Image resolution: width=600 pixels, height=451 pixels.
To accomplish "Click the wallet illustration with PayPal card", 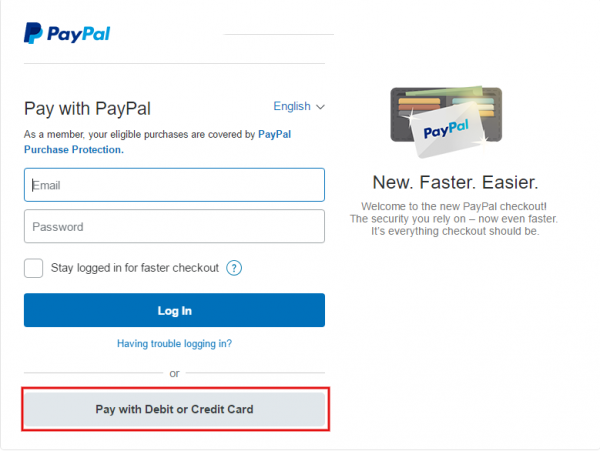I will (x=446, y=122).
